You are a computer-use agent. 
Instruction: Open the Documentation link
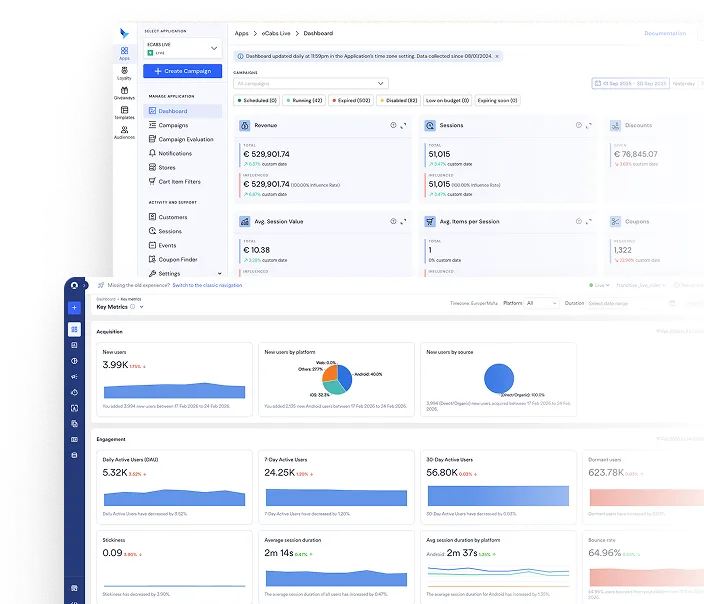point(665,33)
